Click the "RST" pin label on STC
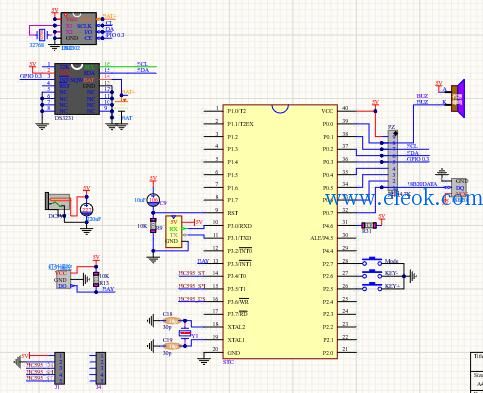This screenshot has width=483, height=393. [x=232, y=213]
